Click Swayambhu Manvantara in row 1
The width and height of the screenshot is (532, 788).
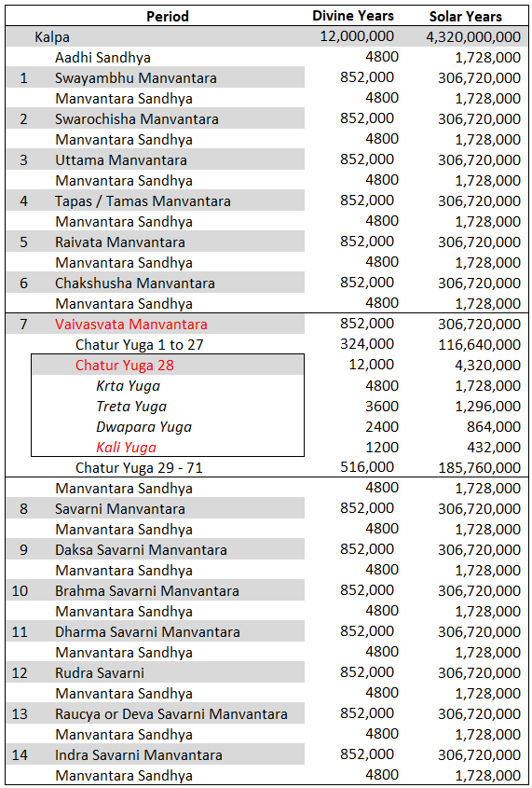pos(136,78)
